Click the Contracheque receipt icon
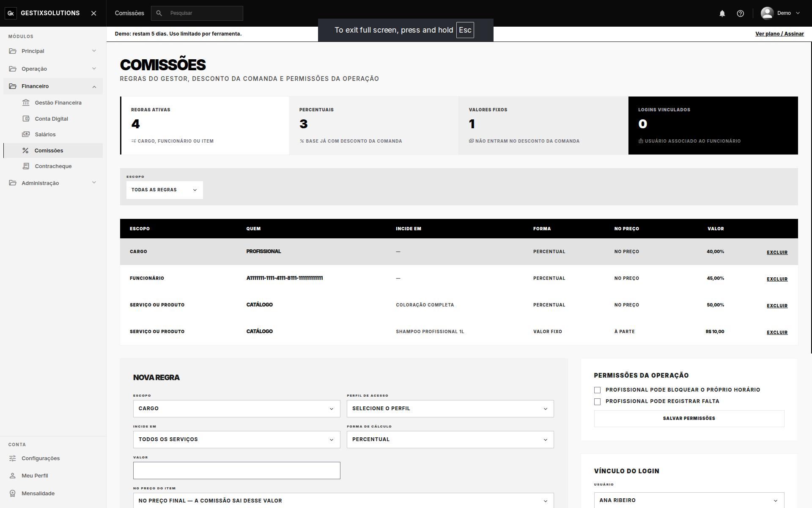This screenshot has height=508, width=812. coord(26,166)
